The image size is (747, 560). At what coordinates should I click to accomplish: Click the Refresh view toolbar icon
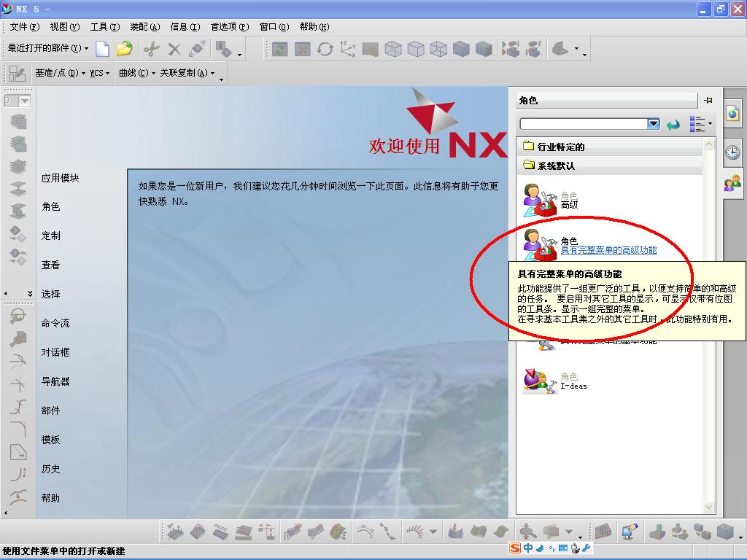279,49
